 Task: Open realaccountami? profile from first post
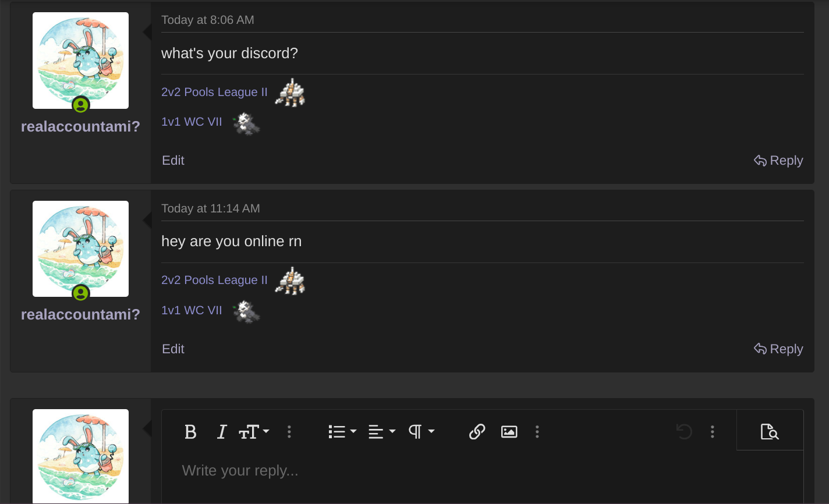tap(80, 126)
